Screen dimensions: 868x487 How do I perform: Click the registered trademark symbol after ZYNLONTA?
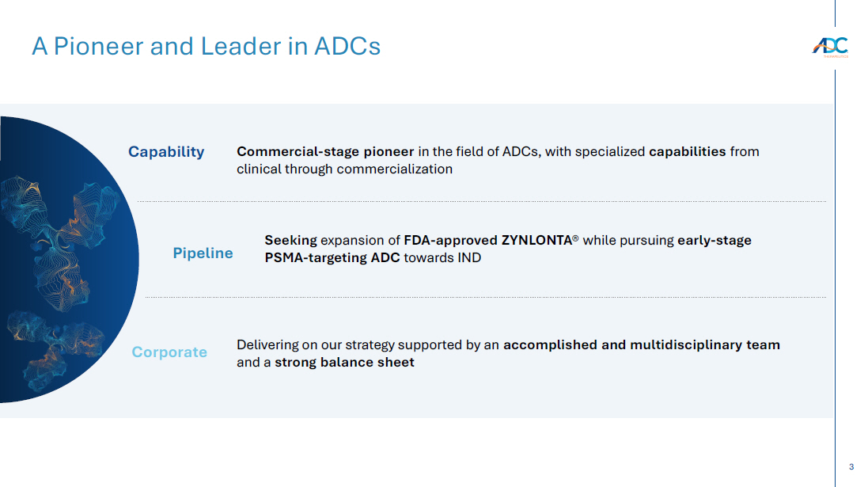pyautogui.click(x=576, y=238)
